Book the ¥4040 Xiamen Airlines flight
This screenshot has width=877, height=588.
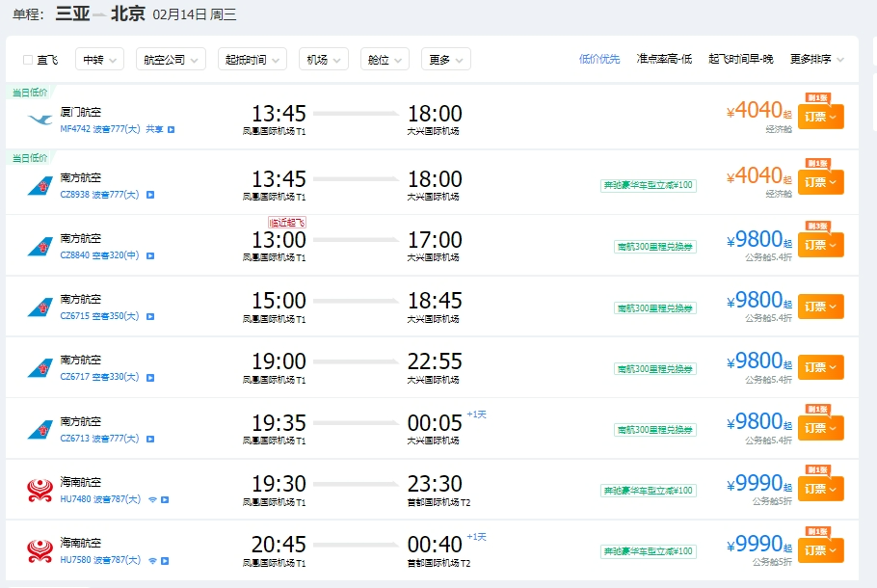pos(820,117)
